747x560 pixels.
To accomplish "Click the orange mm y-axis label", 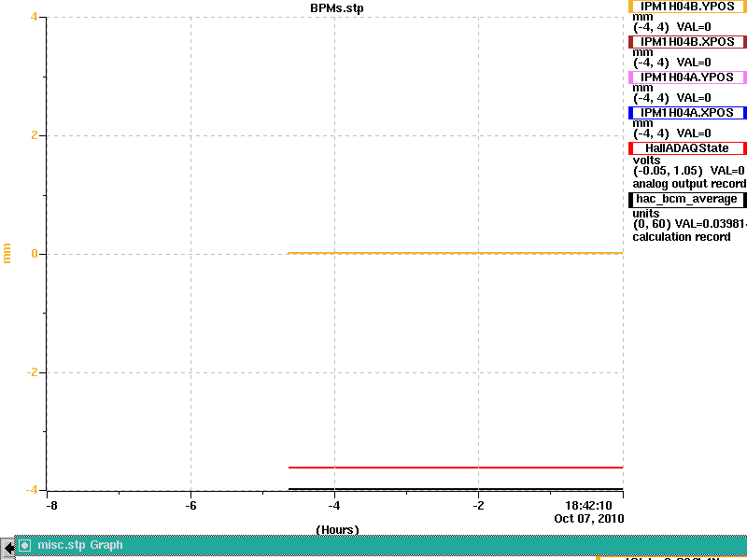I will click(7, 253).
